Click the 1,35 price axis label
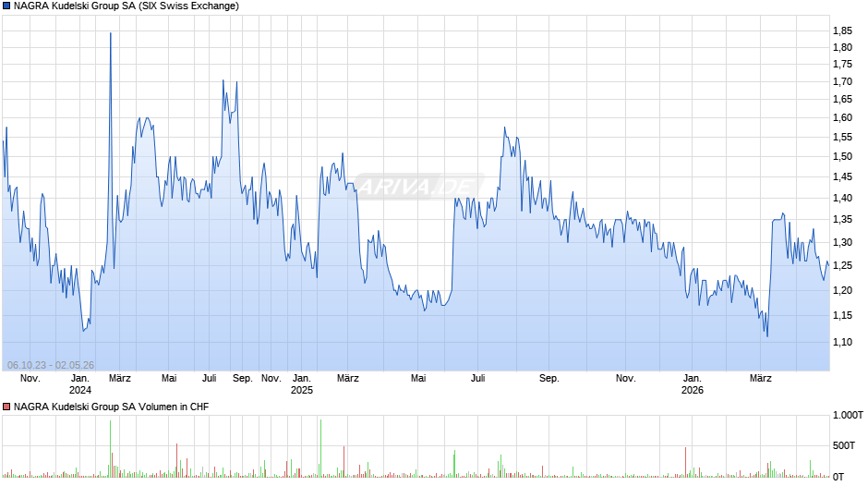The width and height of the screenshot is (868, 486). pos(842,220)
